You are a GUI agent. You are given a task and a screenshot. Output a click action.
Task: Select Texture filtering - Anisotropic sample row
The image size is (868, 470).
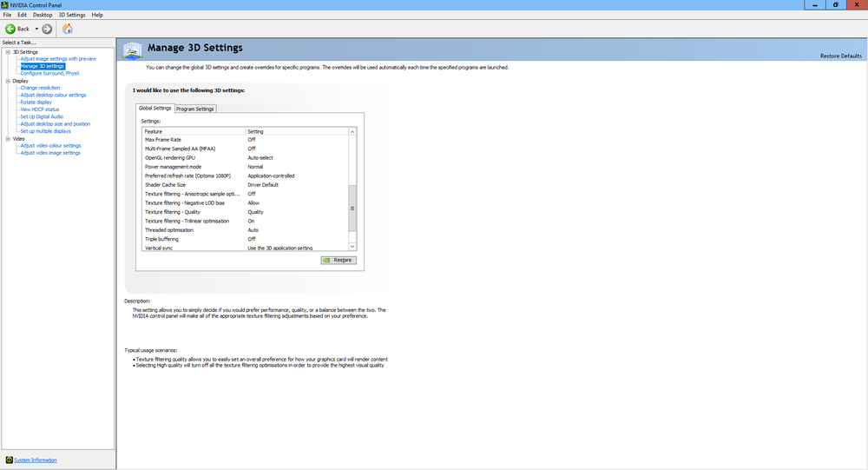246,194
